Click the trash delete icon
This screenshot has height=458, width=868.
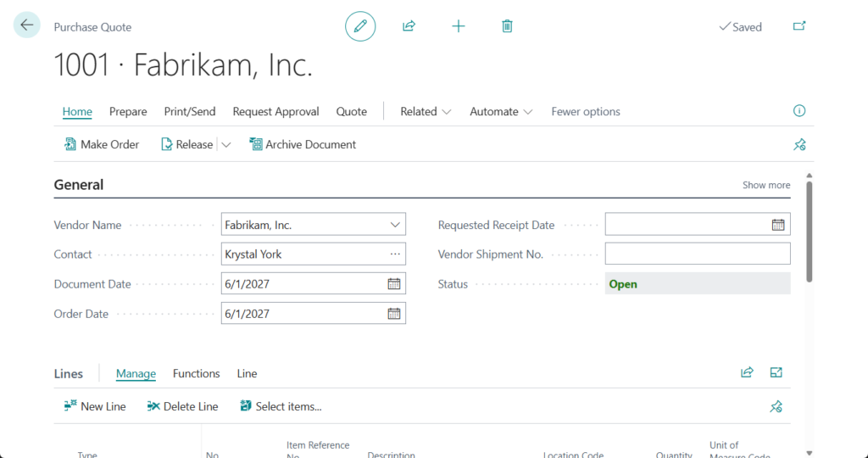click(507, 26)
